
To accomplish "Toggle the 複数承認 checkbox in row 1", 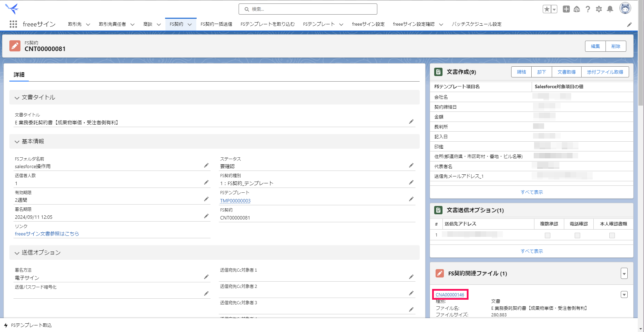I will click(x=548, y=235).
